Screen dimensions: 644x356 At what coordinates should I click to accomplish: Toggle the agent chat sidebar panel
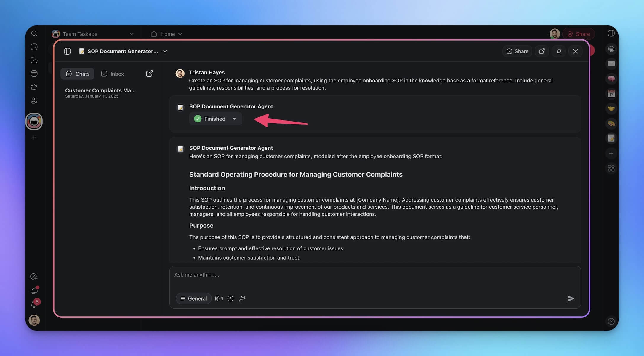point(67,51)
